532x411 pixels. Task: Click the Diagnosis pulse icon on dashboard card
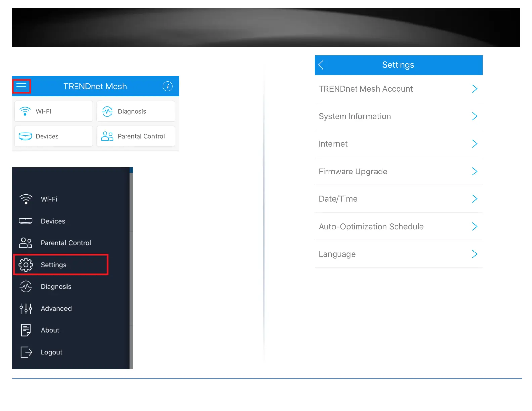pyautogui.click(x=107, y=111)
